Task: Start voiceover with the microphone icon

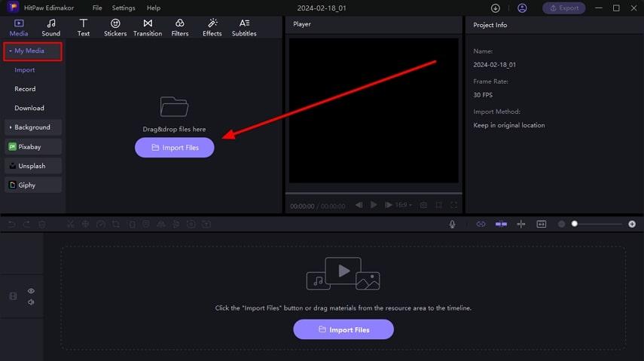Action: [x=452, y=224]
